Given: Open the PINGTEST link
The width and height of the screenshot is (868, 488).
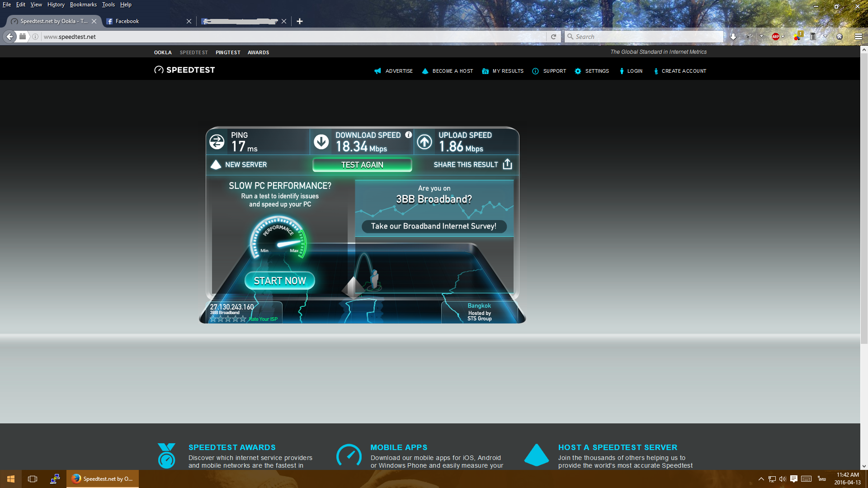Looking at the screenshot, I should pos(228,52).
